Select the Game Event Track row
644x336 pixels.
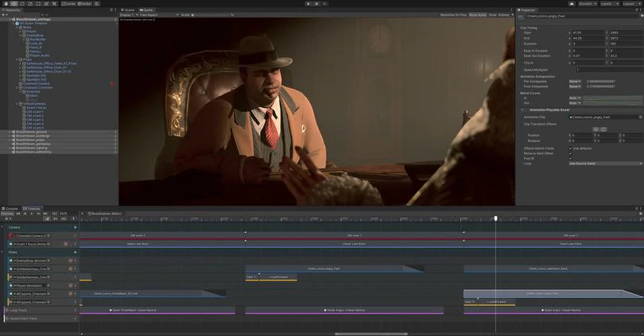click(x=41, y=319)
